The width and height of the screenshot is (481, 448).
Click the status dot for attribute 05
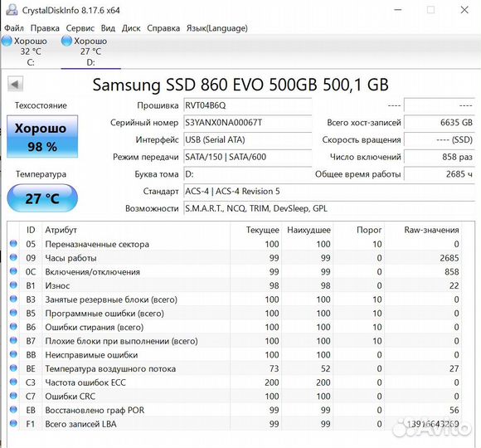point(13,243)
